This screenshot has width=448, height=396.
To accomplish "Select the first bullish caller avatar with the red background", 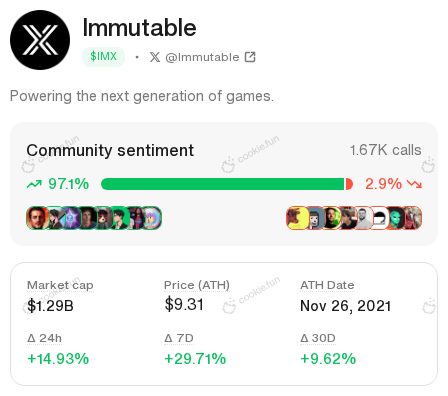I will coord(37,218).
